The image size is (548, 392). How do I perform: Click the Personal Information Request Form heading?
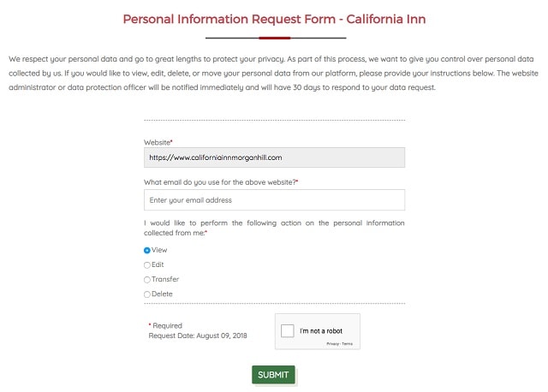274,19
